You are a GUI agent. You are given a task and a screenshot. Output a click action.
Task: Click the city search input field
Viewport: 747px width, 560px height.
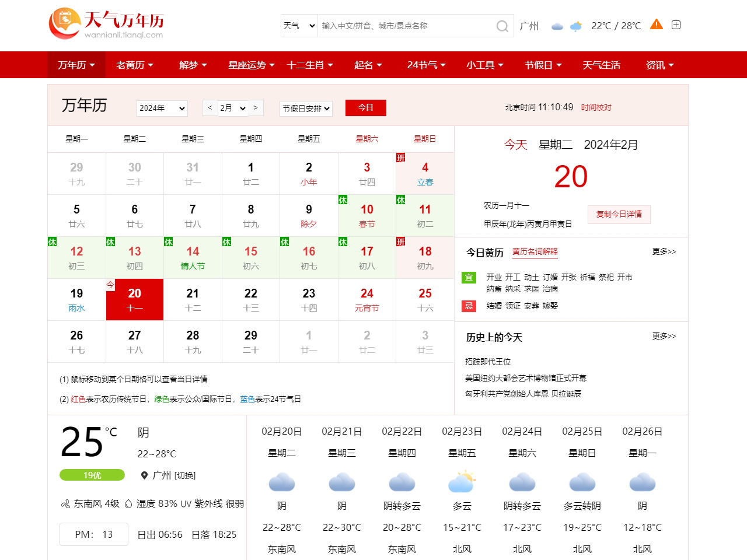pos(406,26)
